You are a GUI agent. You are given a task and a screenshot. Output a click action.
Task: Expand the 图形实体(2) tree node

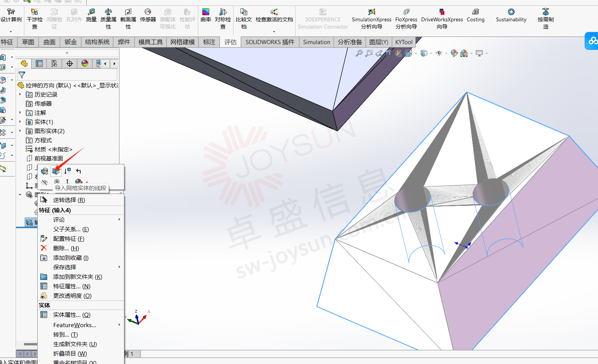point(20,131)
